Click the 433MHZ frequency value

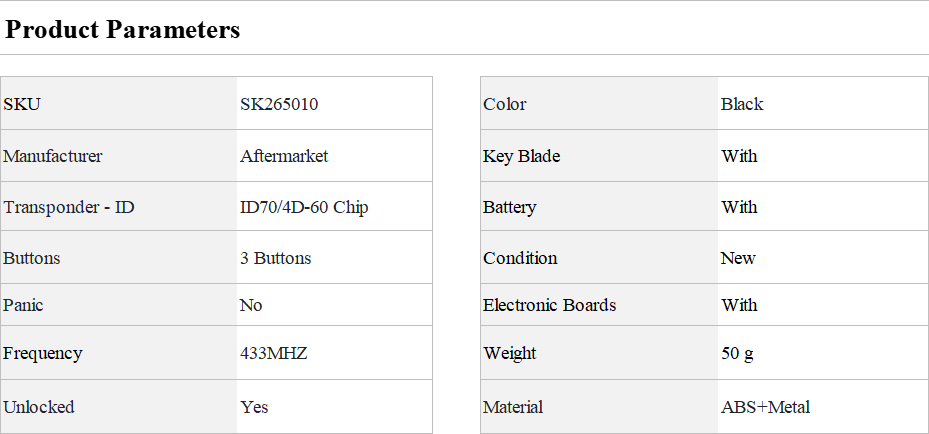click(273, 353)
